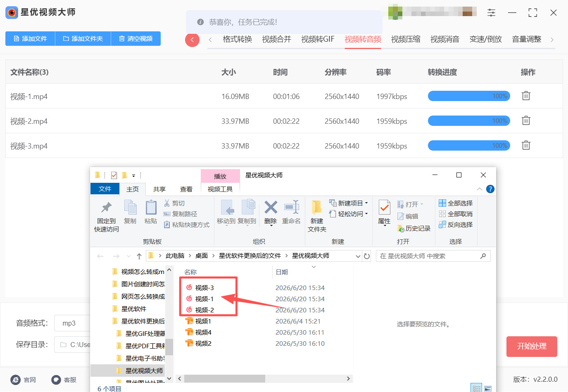Click 添加文件 button

(x=30, y=38)
